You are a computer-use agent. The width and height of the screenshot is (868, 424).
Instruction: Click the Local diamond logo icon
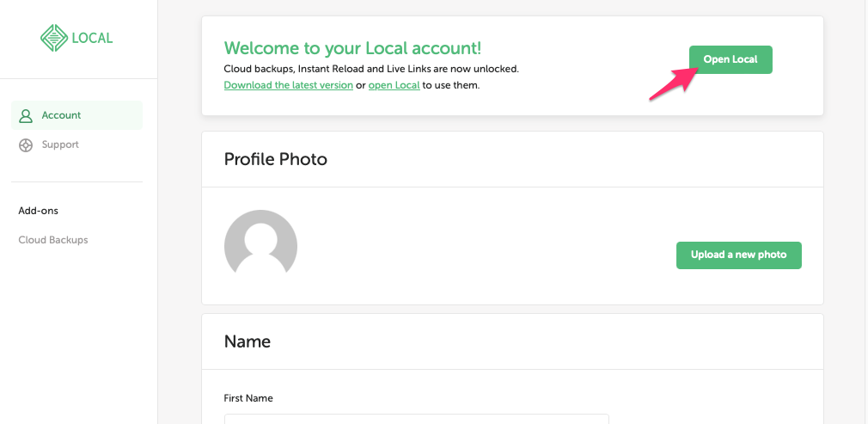click(x=53, y=38)
